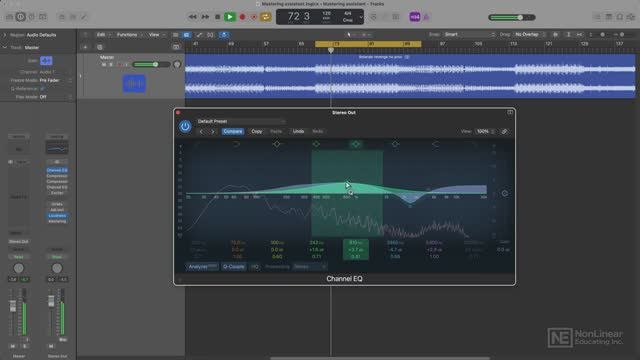Open the LCD display mode dropdown arrow

coord(361,17)
